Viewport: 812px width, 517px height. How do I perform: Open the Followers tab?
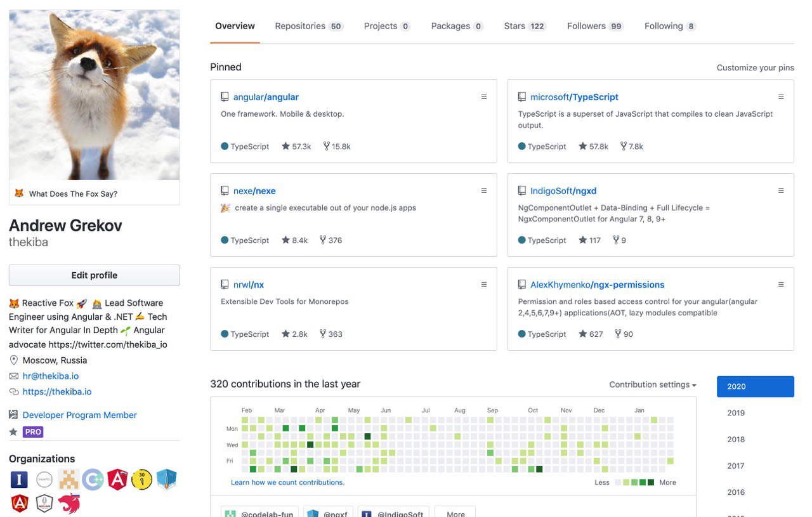point(596,26)
